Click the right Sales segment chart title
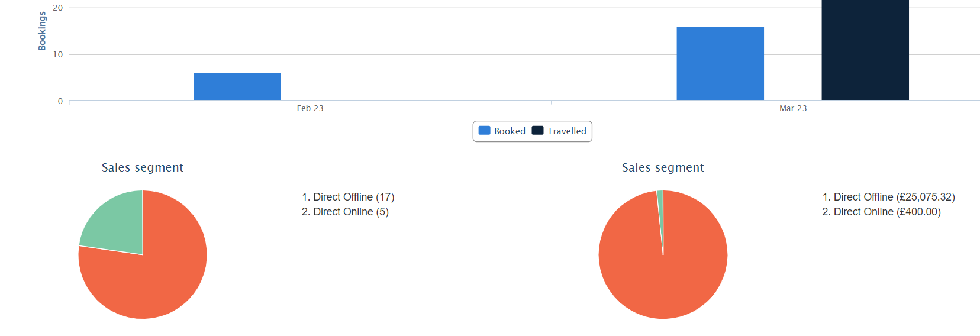 tap(663, 167)
